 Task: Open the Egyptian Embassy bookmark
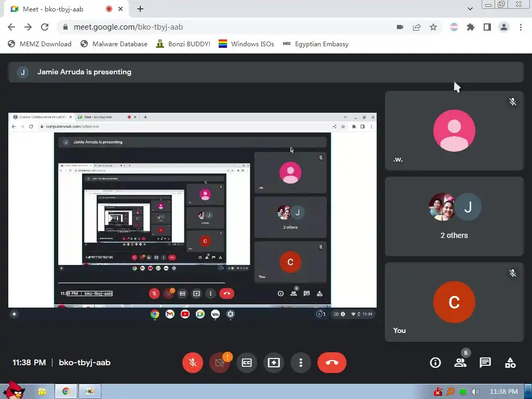click(x=316, y=44)
